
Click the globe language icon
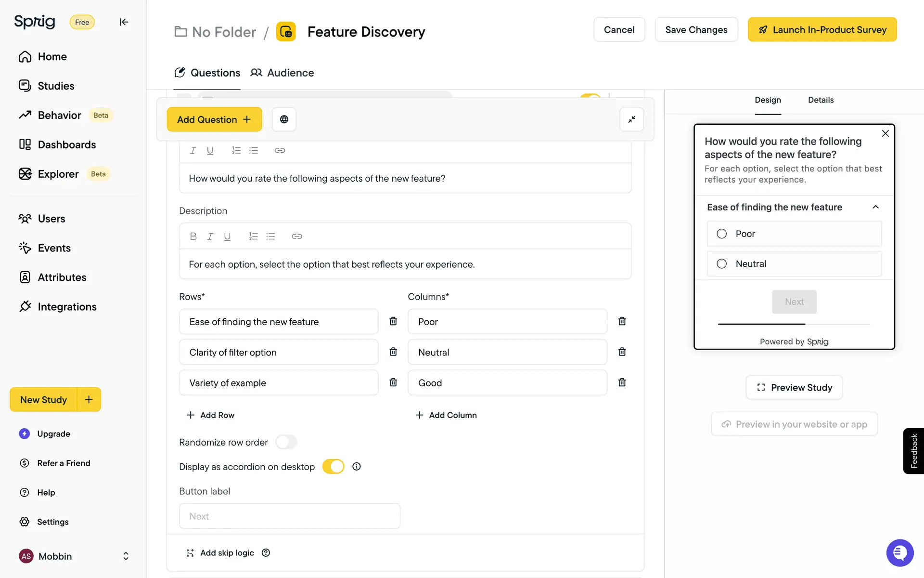[284, 119]
